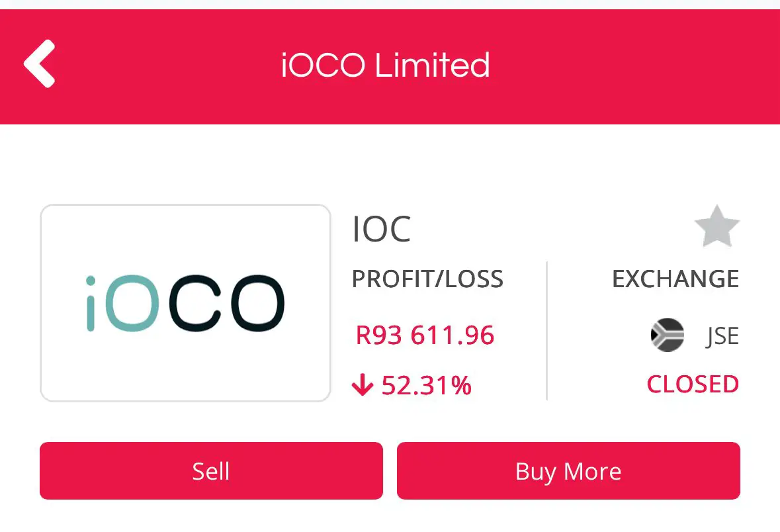Tap the red down arrow beside 52.31%
This screenshot has height=532, width=780.
click(362, 384)
